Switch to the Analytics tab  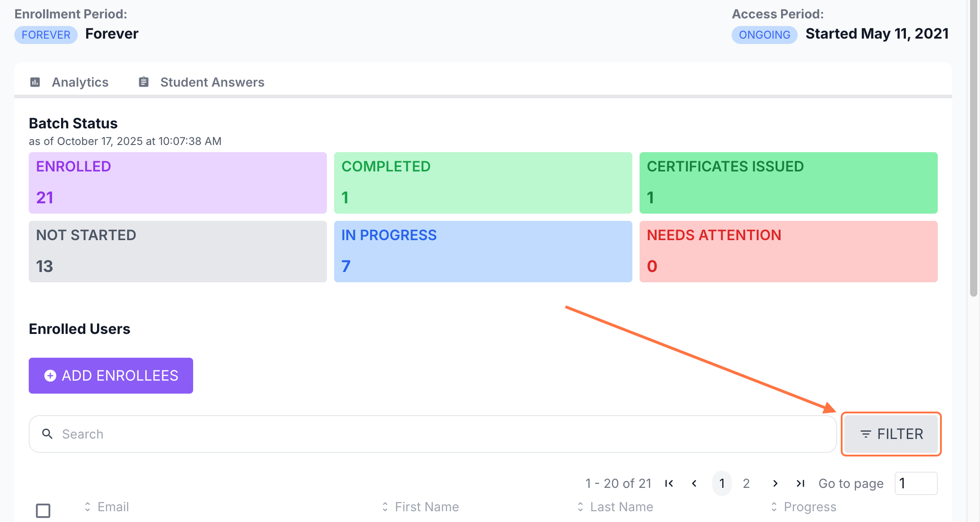coord(80,82)
